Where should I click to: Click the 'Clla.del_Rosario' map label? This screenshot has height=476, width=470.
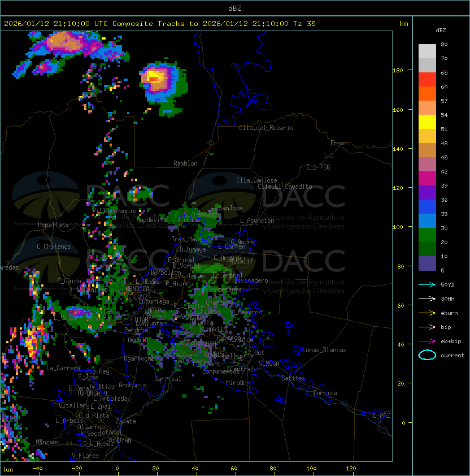(266, 128)
